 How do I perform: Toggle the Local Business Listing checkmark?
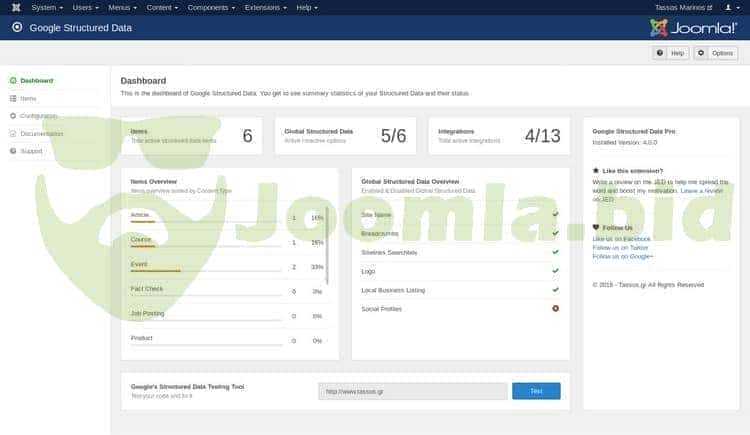[555, 290]
